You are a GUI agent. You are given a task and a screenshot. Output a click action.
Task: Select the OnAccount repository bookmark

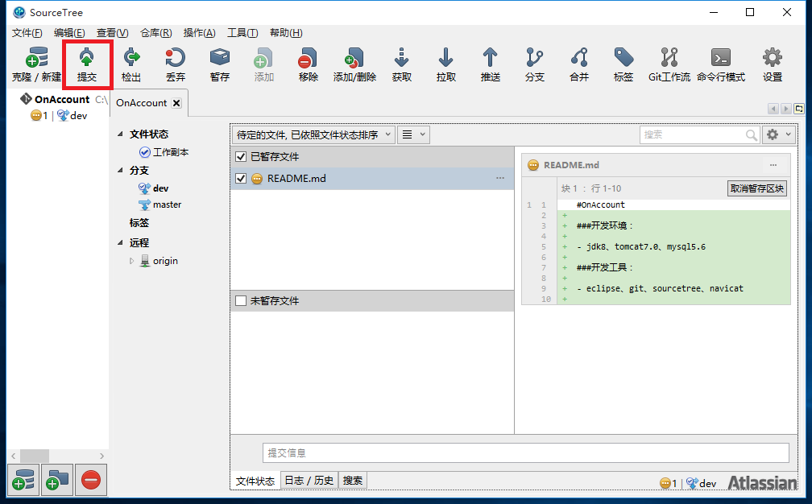tap(62, 99)
